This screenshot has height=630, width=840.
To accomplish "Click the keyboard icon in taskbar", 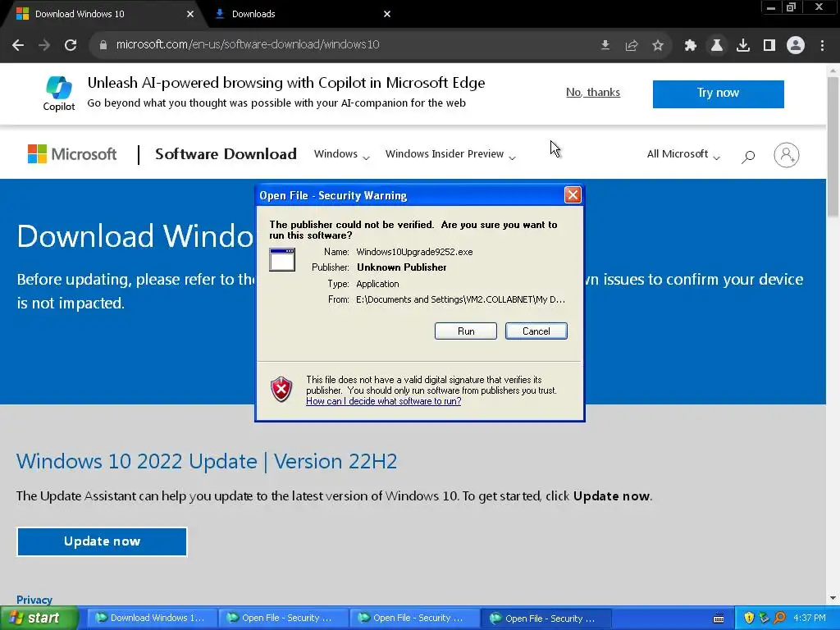I will (719, 619).
